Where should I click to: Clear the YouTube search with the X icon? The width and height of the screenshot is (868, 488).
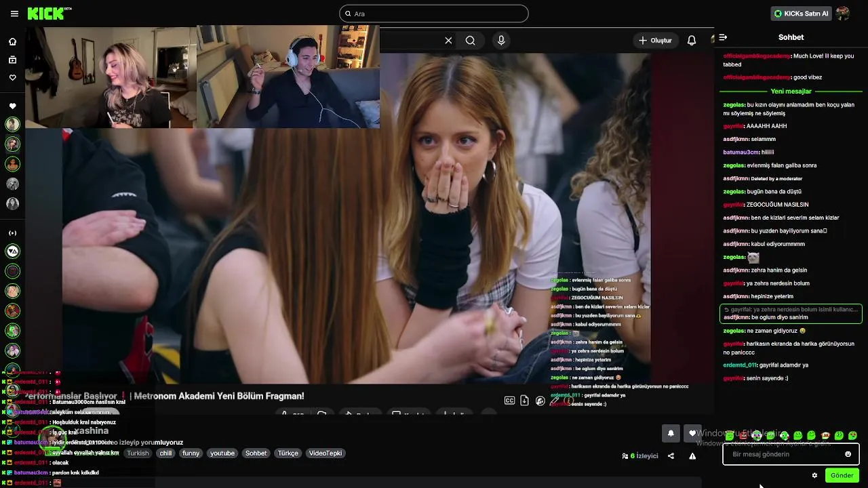pos(448,41)
